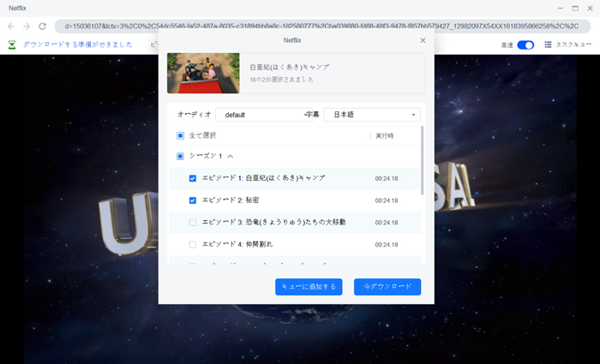Toggle the シーズン 1 checkbox
The height and width of the screenshot is (364, 600).
(x=180, y=156)
